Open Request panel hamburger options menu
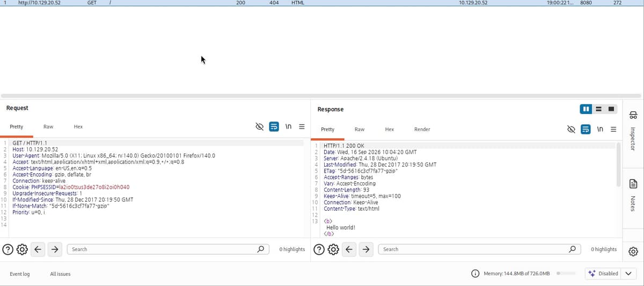The width and height of the screenshot is (644, 286). click(x=302, y=127)
